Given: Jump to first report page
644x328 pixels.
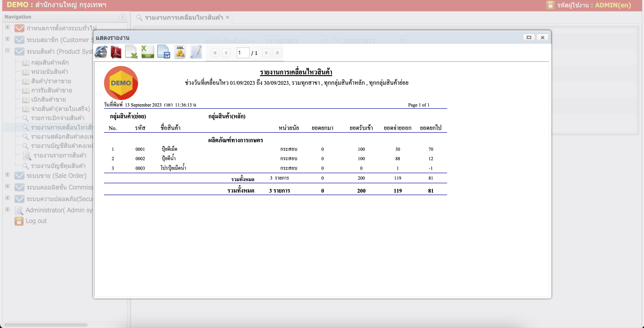Looking at the screenshot, I should pyautogui.click(x=215, y=53).
